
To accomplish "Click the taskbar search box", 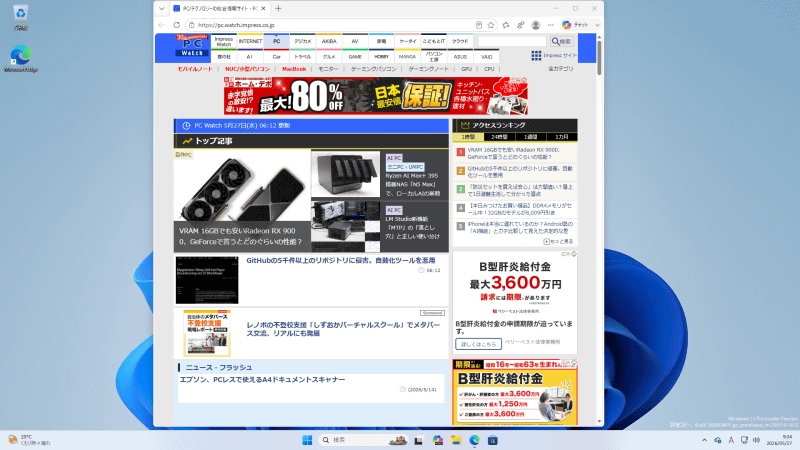I will click(x=364, y=440).
